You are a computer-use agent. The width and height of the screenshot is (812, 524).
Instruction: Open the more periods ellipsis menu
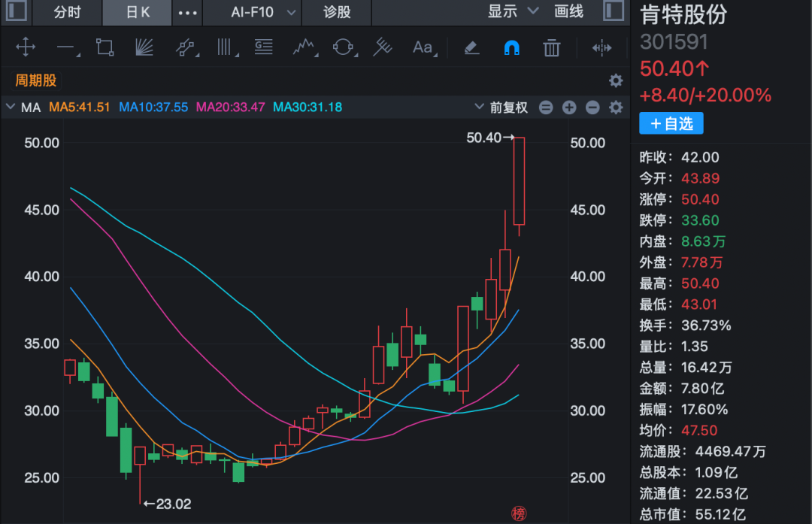pyautogui.click(x=187, y=13)
